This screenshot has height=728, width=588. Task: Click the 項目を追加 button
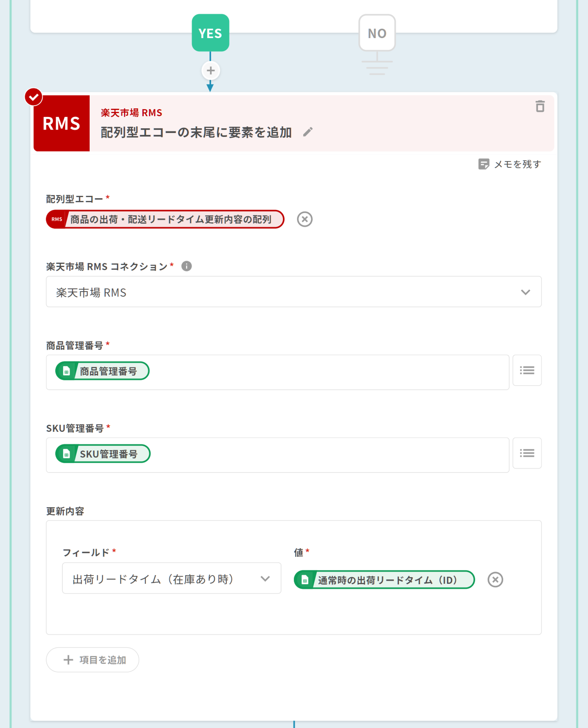(x=93, y=660)
